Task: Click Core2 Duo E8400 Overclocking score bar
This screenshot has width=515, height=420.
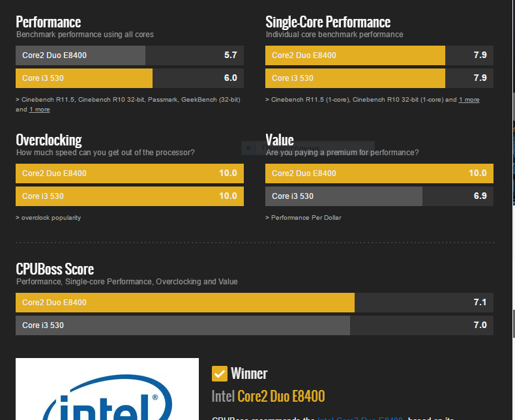Action: 129,173
